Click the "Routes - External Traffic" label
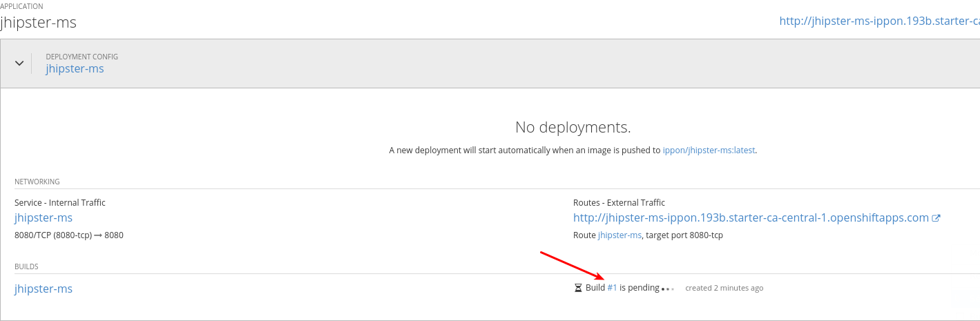This screenshot has height=321, width=980. tap(619, 203)
